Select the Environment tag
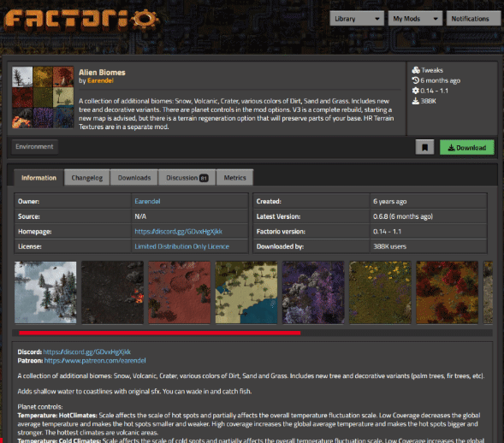 pos(34,146)
